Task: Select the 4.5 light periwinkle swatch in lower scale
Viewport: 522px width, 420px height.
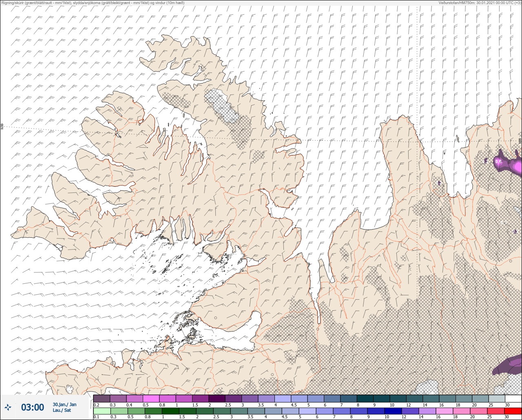Action: point(290,411)
